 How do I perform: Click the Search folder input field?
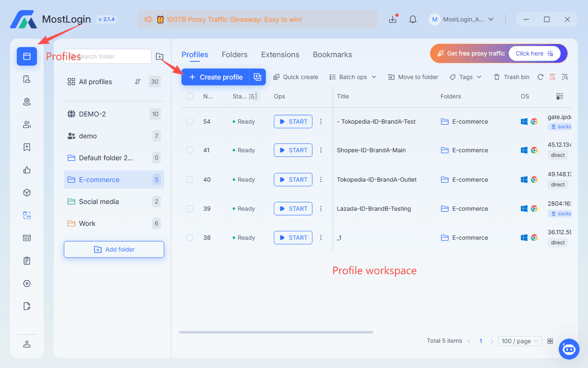pyautogui.click(x=107, y=56)
